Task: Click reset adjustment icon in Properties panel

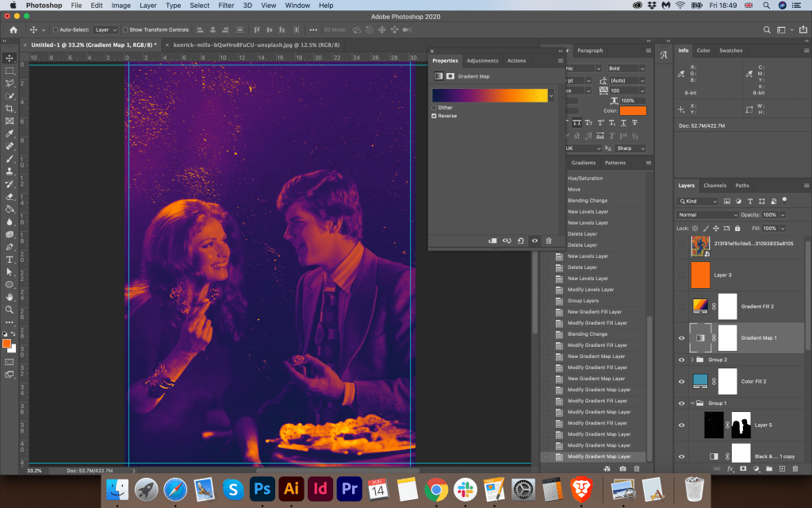Action: pyautogui.click(x=521, y=241)
